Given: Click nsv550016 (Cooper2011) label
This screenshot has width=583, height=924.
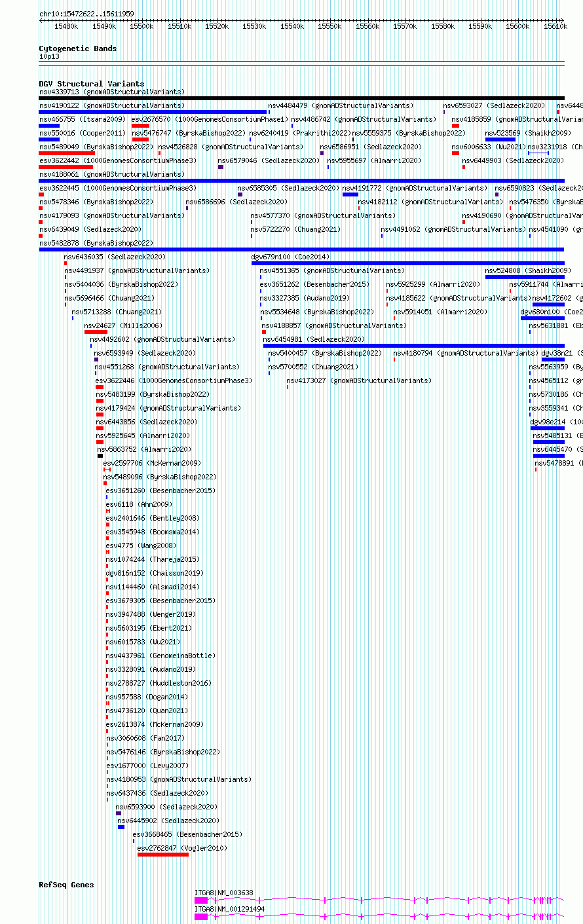Looking at the screenshot, I should (x=83, y=133).
